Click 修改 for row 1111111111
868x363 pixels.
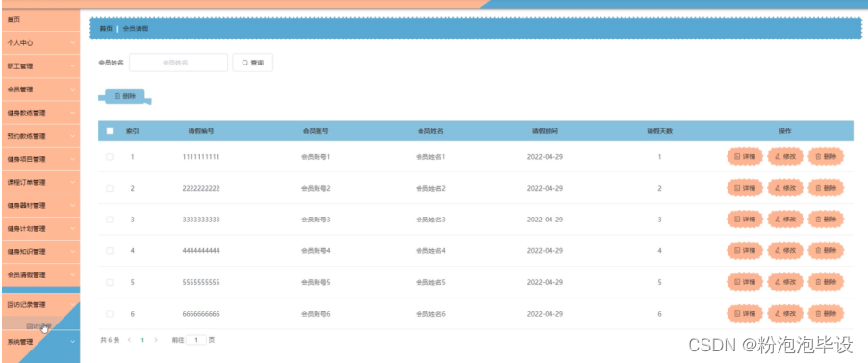[785, 157]
